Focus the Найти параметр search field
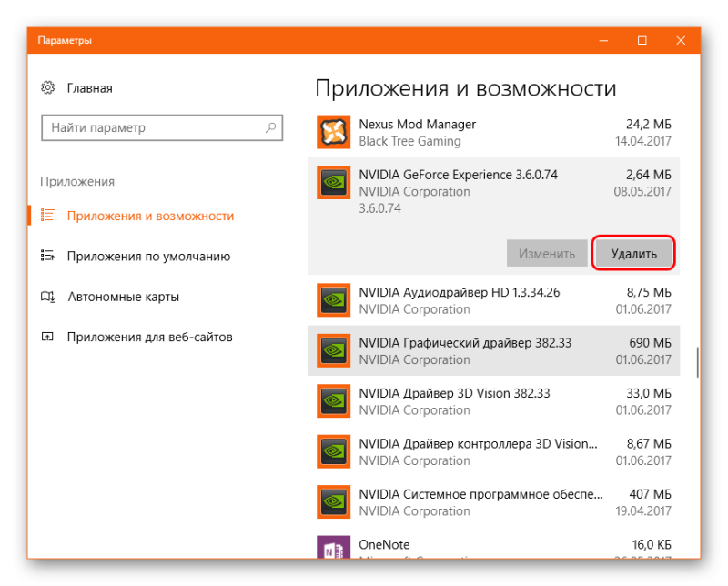Viewport: 728px width, 586px height. (162, 127)
